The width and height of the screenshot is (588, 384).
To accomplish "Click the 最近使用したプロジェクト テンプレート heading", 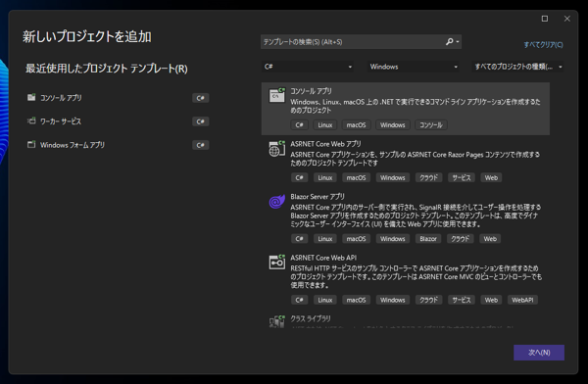I will pos(107,69).
